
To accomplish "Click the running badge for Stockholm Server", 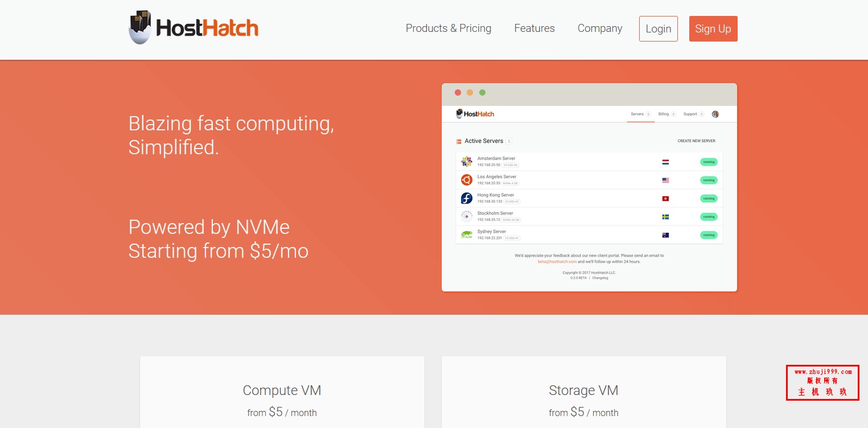I will click(709, 217).
